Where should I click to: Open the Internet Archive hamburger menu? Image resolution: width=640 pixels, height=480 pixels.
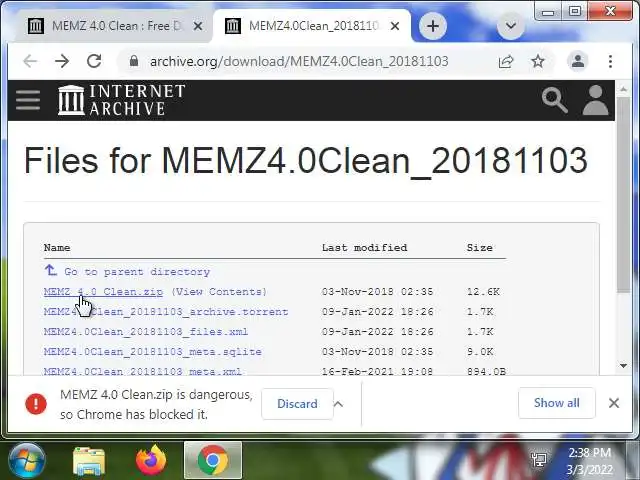pos(28,100)
